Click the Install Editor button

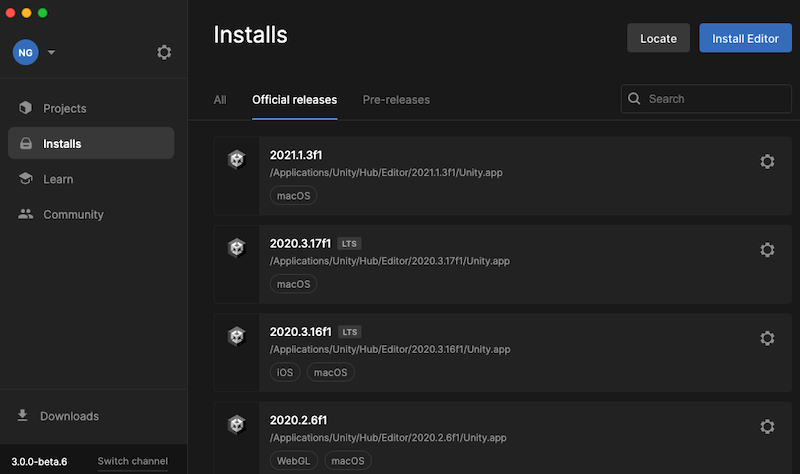[x=745, y=38]
